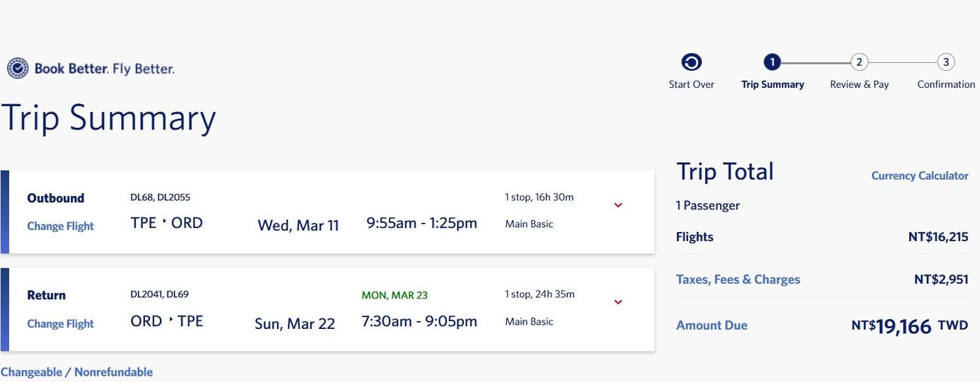The height and width of the screenshot is (382, 980).
Task: Select the step 1 circle indicator
Action: (x=772, y=62)
